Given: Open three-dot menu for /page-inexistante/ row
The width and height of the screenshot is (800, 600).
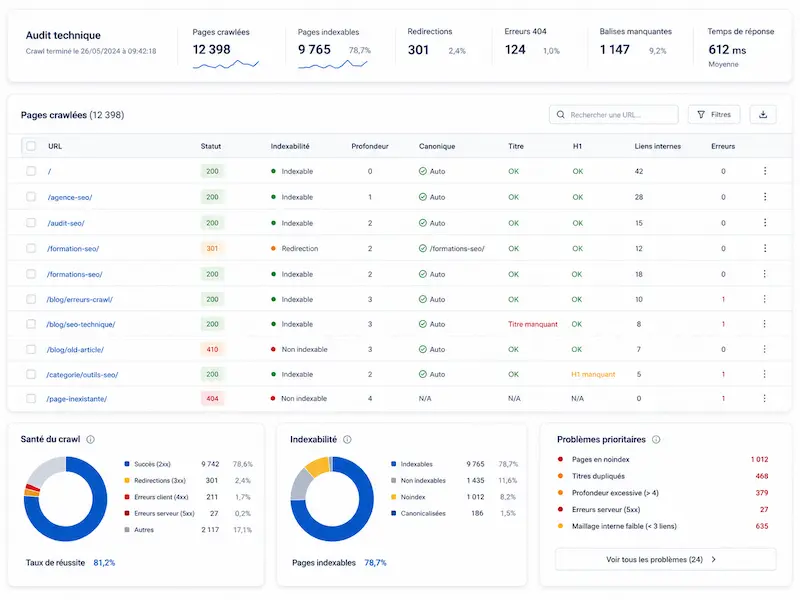Looking at the screenshot, I should [764, 398].
